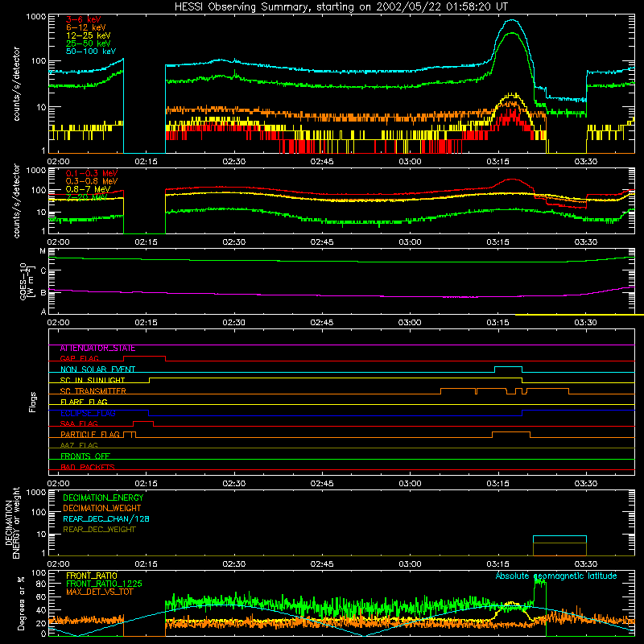Screen dimensions: 644x644
Task: Click the 'M' class tick on GOES axis
Action: (43, 251)
